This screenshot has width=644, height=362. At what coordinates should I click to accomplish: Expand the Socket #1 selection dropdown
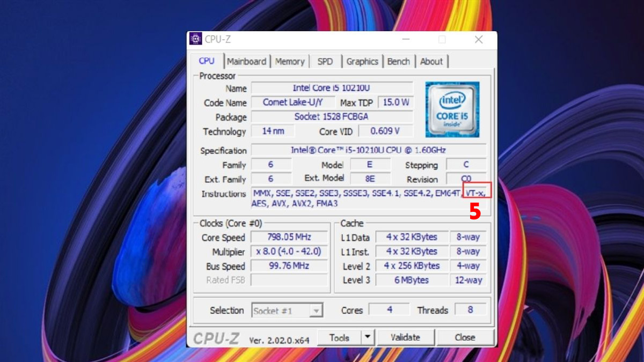click(x=317, y=311)
